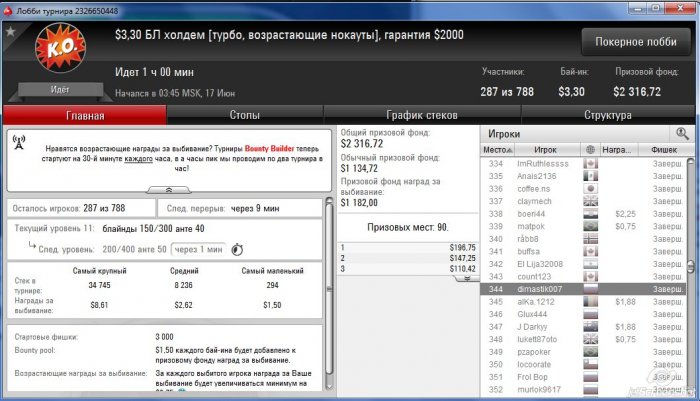
Task: Sort by Награда column header
Action: click(x=618, y=150)
